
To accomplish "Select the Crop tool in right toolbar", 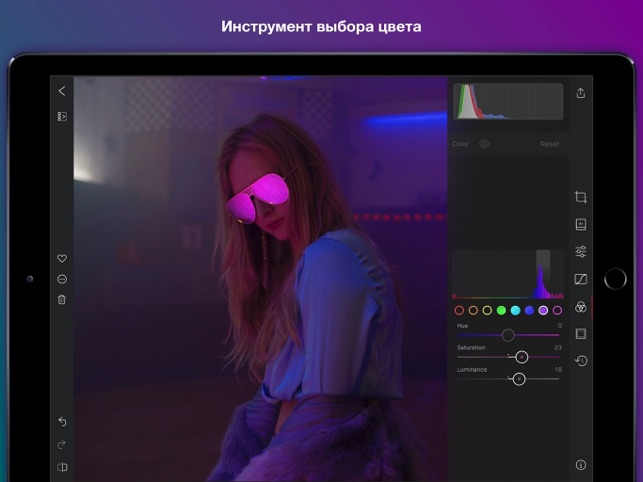I will point(581,197).
